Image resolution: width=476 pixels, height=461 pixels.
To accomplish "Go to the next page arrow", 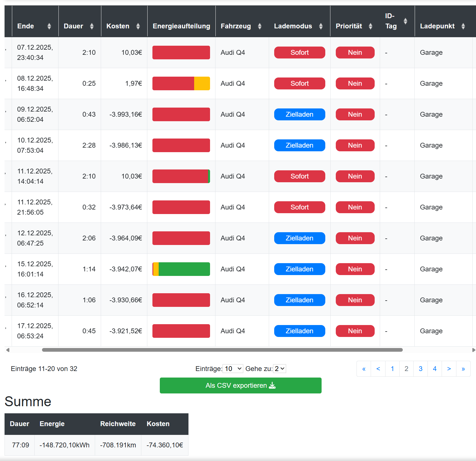I will pyautogui.click(x=449, y=369).
